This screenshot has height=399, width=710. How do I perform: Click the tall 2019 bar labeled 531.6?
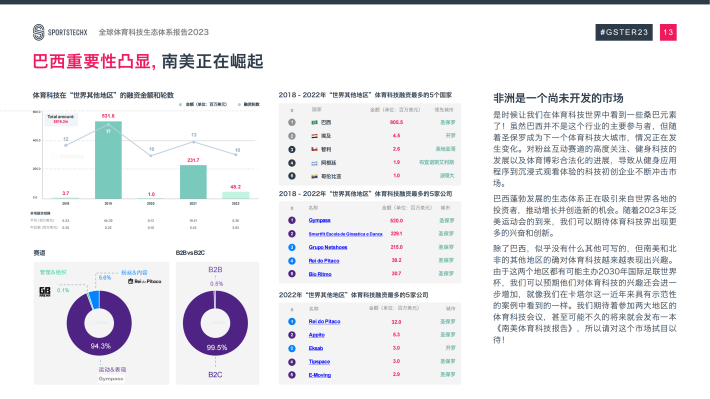(x=108, y=160)
